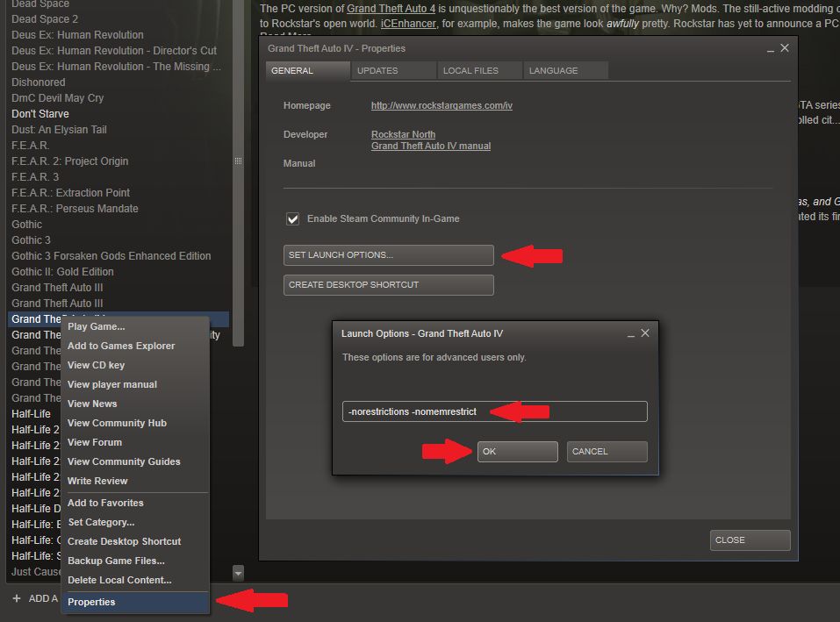Select Dishonored in game list
The width and height of the screenshot is (840, 622).
tap(39, 82)
